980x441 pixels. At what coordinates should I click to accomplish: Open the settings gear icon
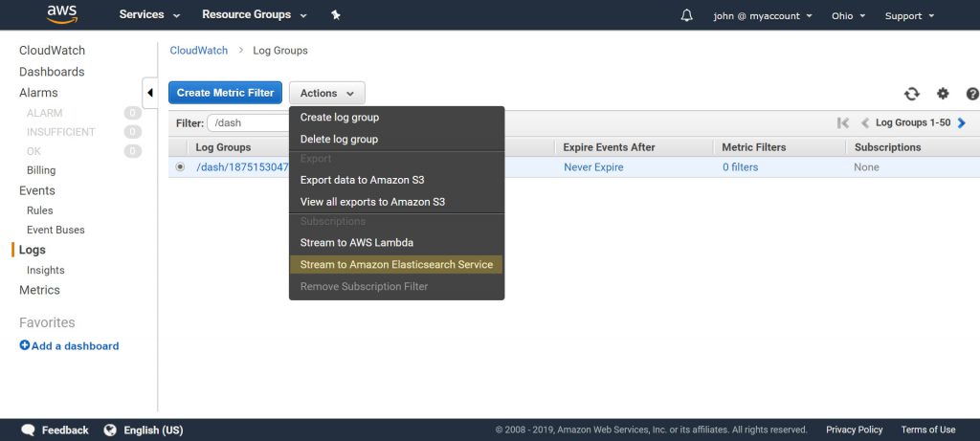coord(943,94)
